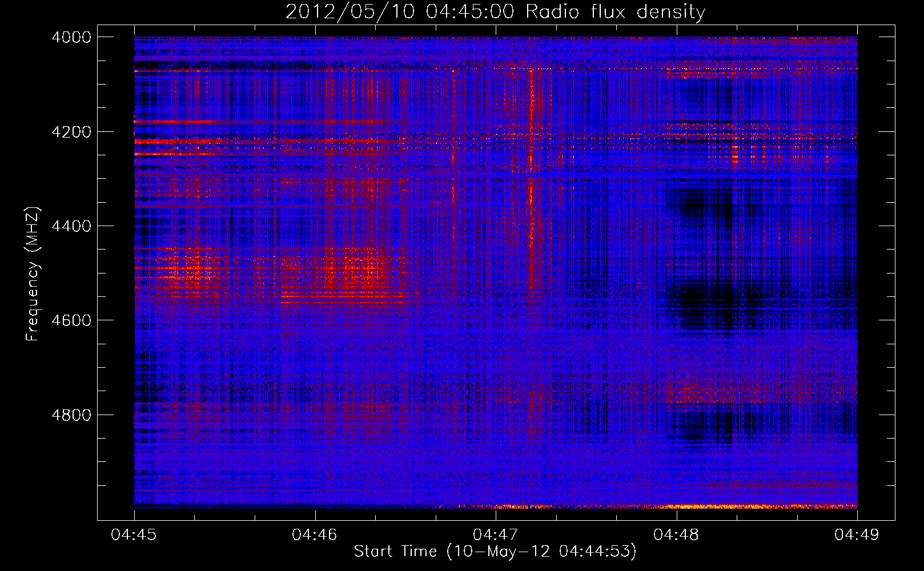Click the 'Frequency (MHZ)' y-axis label

click(x=33, y=274)
